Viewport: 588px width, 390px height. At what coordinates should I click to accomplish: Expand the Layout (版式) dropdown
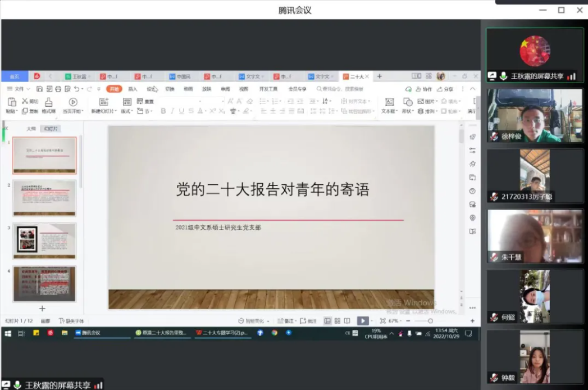(x=127, y=111)
